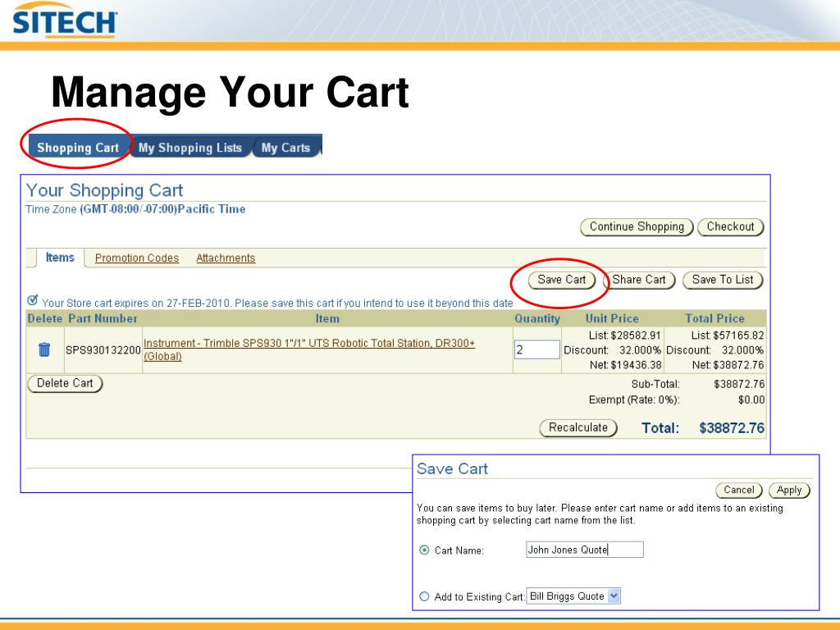Image resolution: width=840 pixels, height=630 pixels.
Task: Open the Trimble SPS930 item link
Action: [x=309, y=349]
